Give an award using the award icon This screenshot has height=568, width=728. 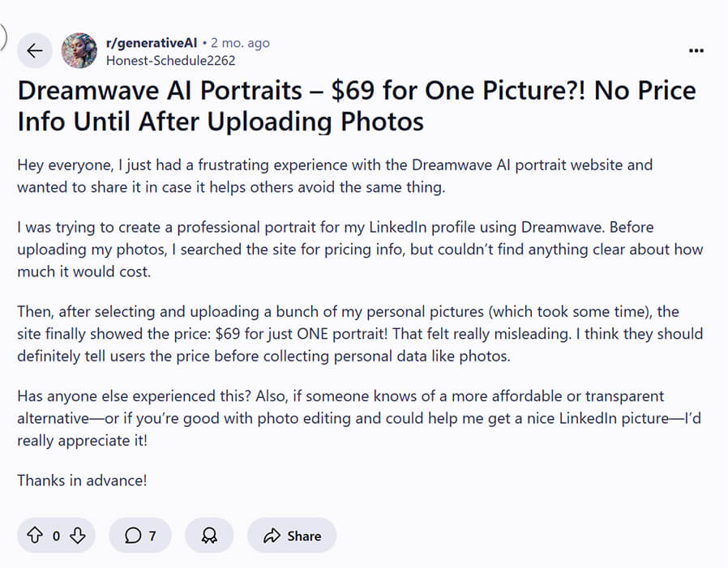209,536
